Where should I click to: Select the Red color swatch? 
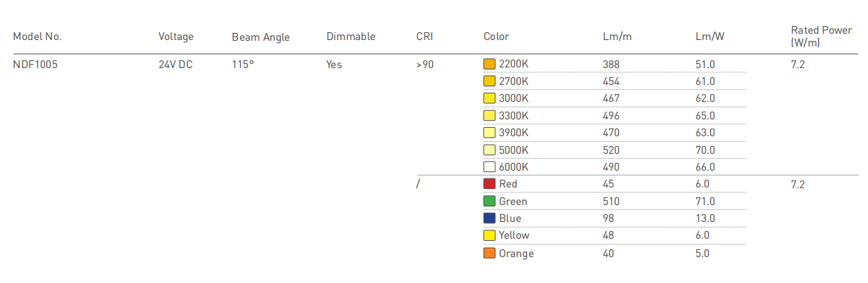(x=490, y=184)
